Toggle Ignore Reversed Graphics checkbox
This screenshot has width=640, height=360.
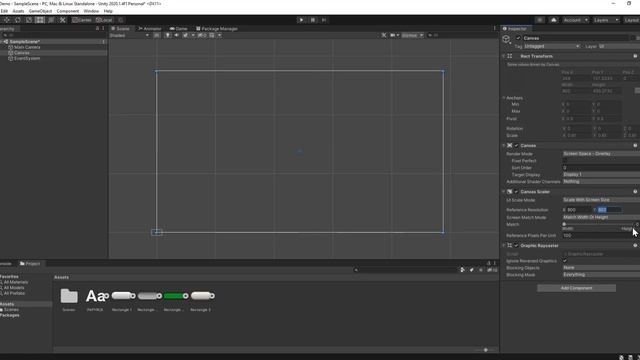565,261
